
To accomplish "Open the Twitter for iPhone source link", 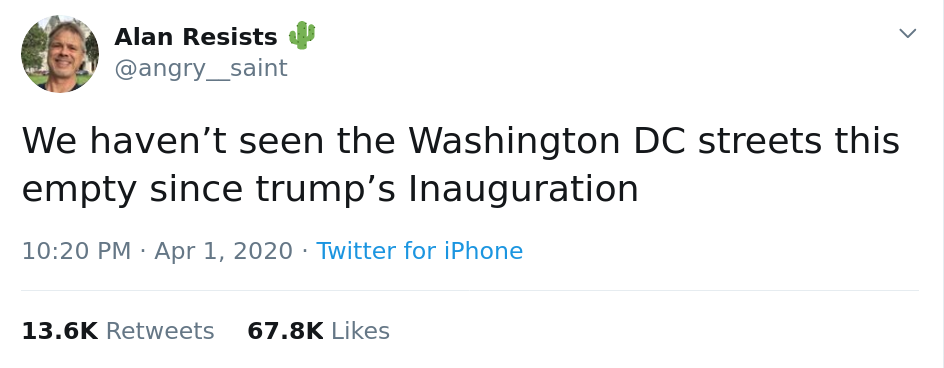I will point(419,251).
